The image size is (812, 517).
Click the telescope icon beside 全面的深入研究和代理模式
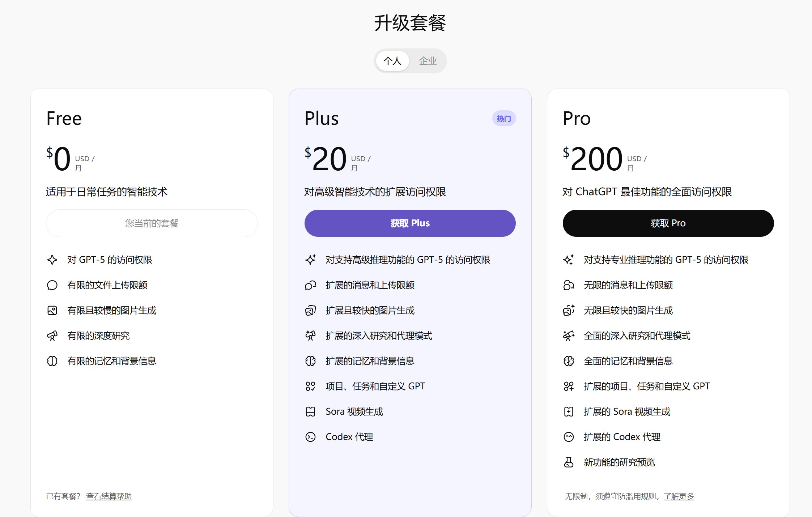coord(569,336)
